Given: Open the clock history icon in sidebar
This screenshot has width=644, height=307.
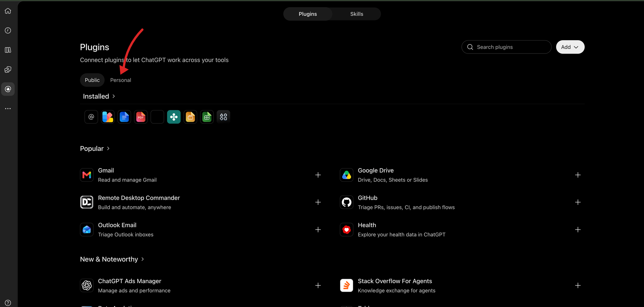Looking at the screenshot, I should [8, 30].
